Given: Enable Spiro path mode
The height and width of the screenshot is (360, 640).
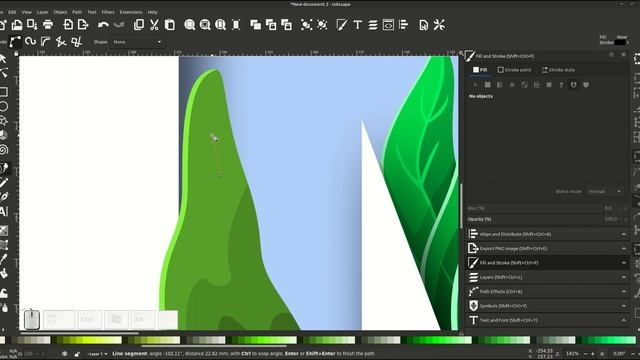Looking at the screenshot, I should [30, 42].
